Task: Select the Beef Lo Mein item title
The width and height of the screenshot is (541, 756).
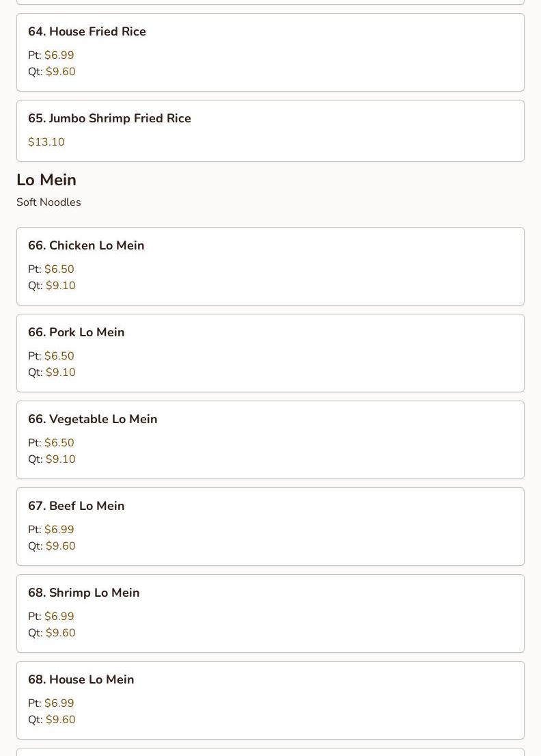Action: (x=77, y=507)
